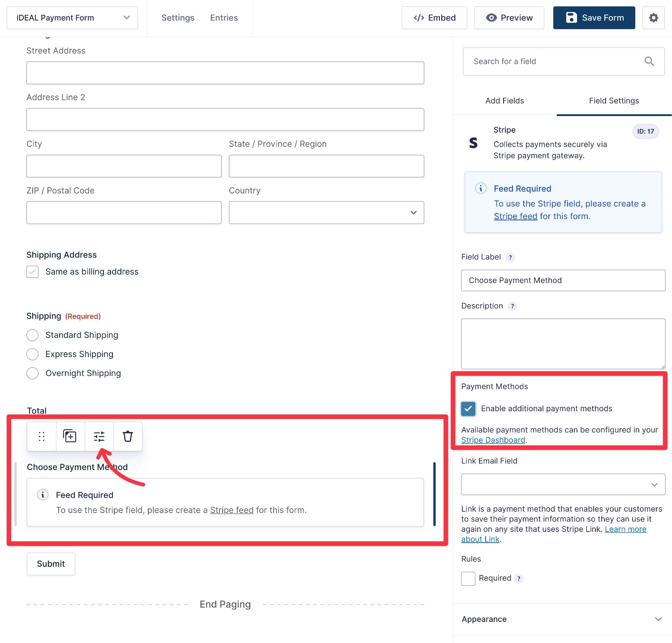Image resolution: width=672 pixels, height=643 pixels.
Task: Select Express Shipping radio button
Action: tap(32, 354)
